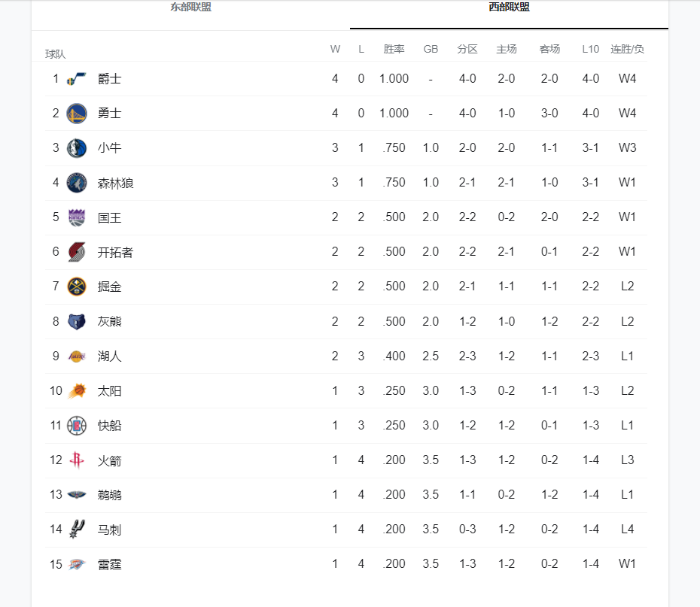
Task: Click the GB column header
Action: [x=431, y=49]
